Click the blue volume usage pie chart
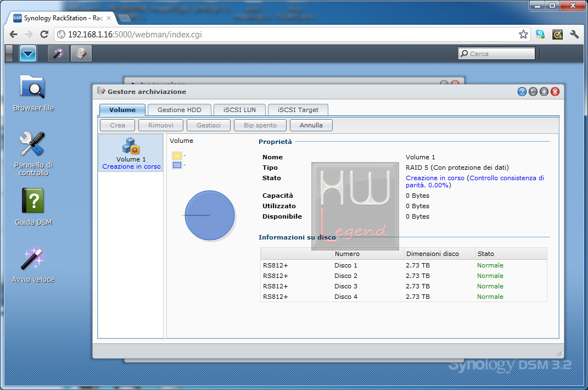Screen dimensions: 588x390 click(x=210, y=215)
